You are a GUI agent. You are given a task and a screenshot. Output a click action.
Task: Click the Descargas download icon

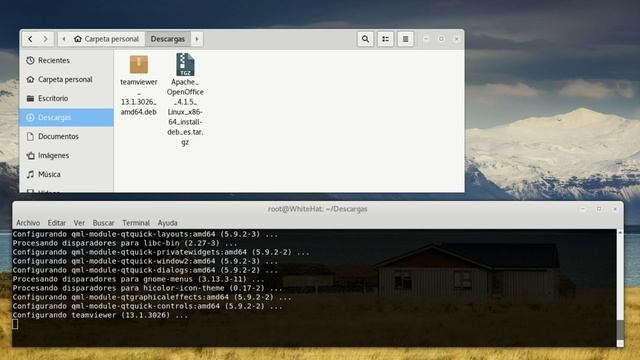30,118
